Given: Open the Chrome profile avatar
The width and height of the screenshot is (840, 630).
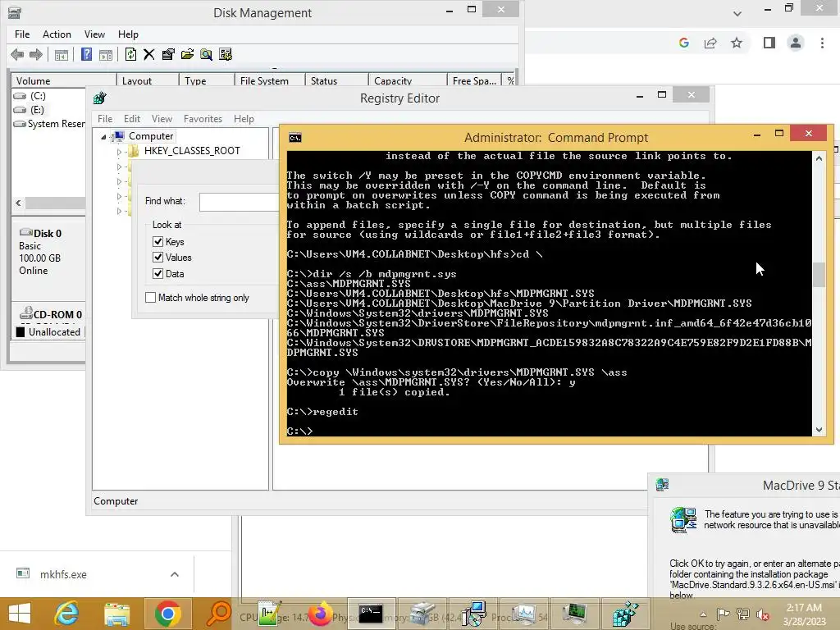Looking at the screenshot, I should point(796,43).
